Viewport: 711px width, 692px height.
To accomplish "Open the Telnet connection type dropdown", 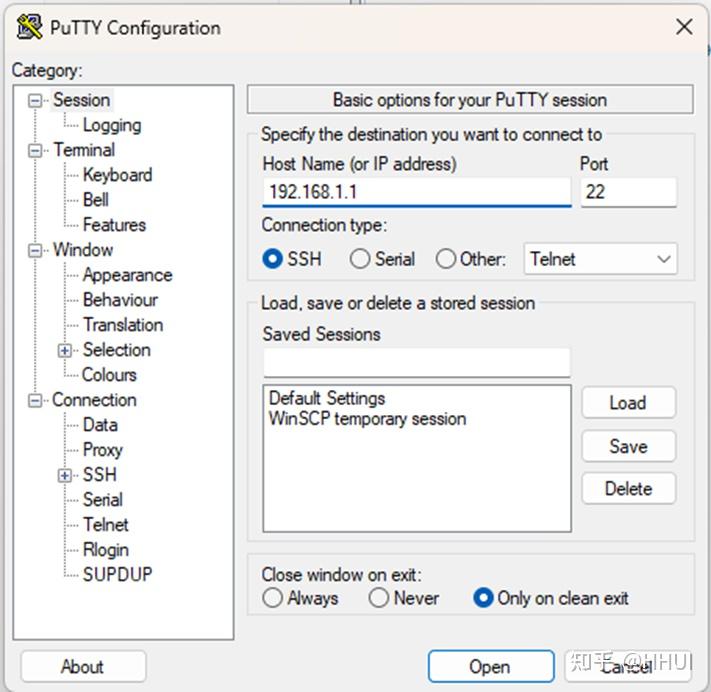I will 600,259.
